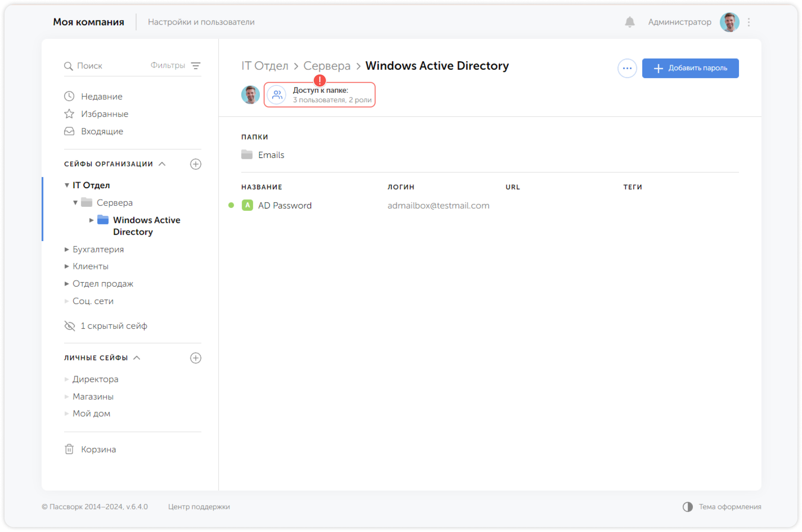Viewport: 802px width, 532px height.
Task: Open the Корзина trash item
Action: (x=98, y=449)
